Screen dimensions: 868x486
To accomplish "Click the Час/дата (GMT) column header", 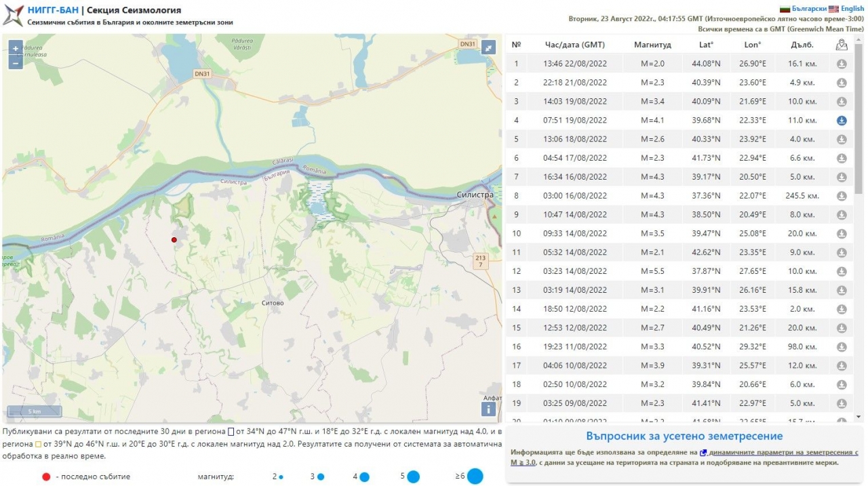I will pyautogui.click(x=574, y=45).
